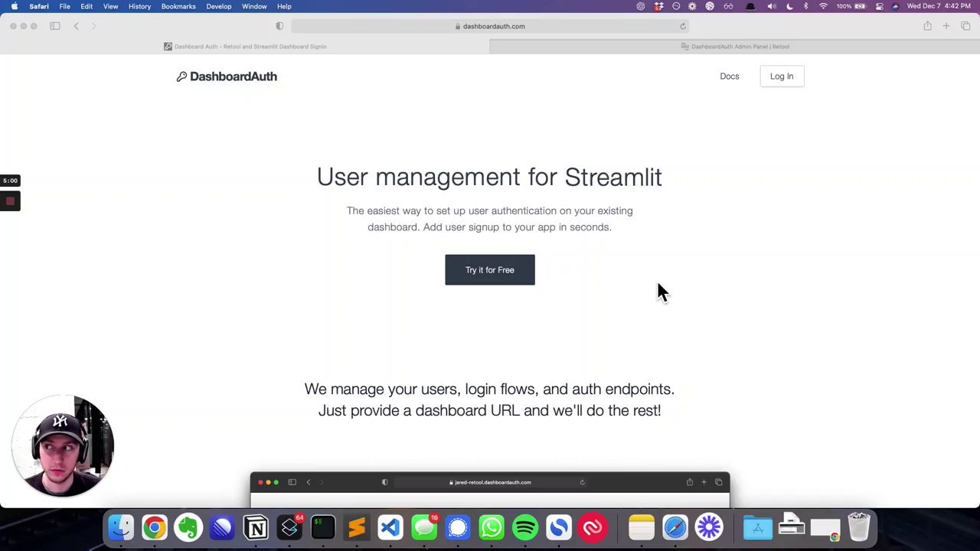Click the dashboardauth.com address bar

(490, 26)
